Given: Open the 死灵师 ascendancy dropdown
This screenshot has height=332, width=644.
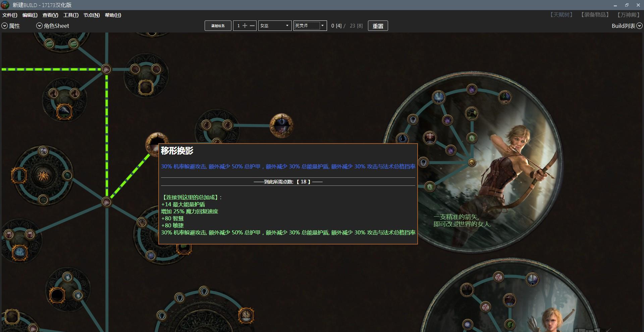Looking at the screenshot, I should [310, 26].
